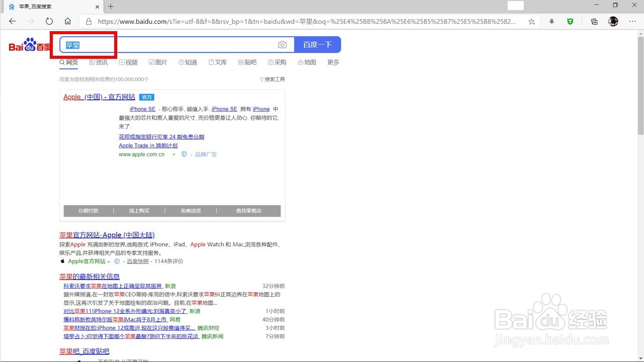Open the Collections icon in toolbar
Viewport: 644px width, 362px height.
pyautogui.click(x=594, y=22)
